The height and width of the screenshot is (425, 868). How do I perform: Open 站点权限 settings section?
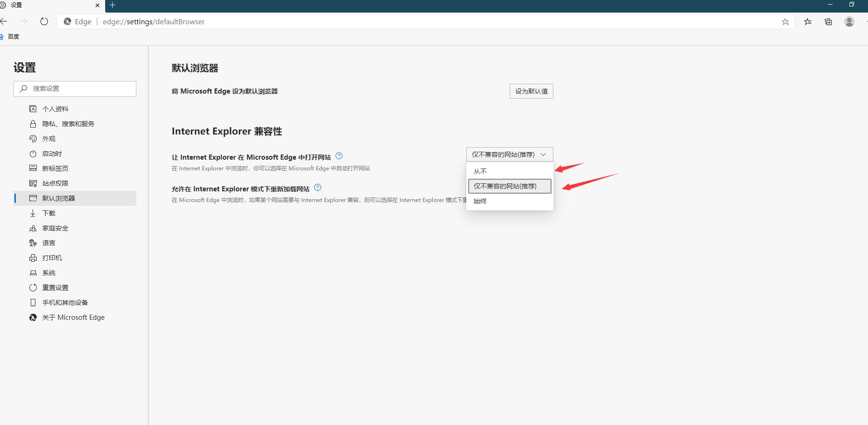75,183
